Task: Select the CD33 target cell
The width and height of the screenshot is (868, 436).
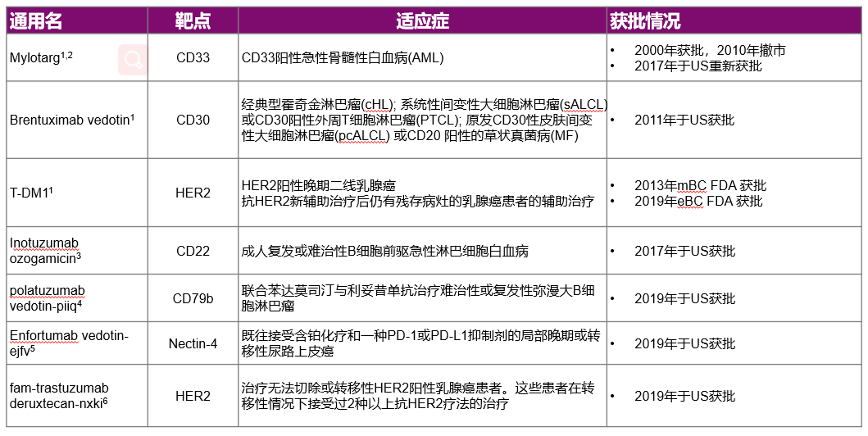Action: [x=193, y=57]
